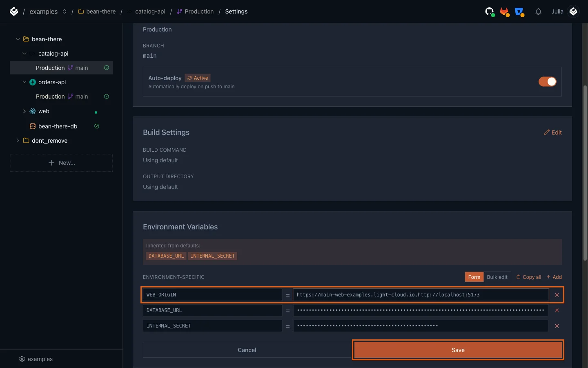Cancel the environment variable edits
This screenshot has height=368, width=588.
pos(247,350)
